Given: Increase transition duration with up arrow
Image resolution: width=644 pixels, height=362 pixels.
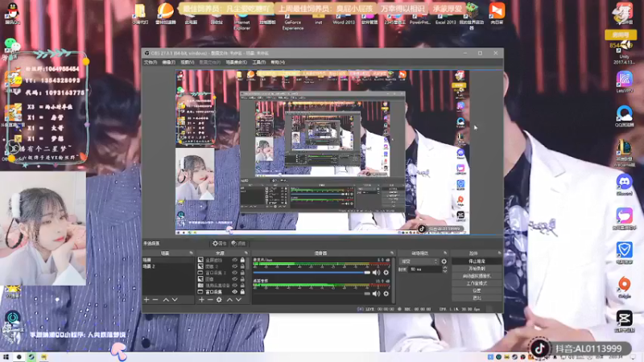Looking at the screenshot, I should (x=445, y=268).
